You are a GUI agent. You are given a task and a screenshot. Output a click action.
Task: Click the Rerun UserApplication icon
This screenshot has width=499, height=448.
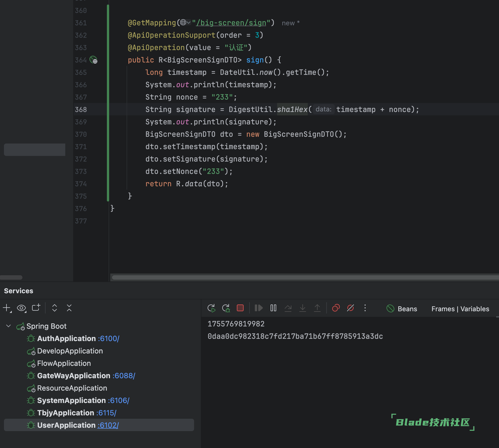211,308
